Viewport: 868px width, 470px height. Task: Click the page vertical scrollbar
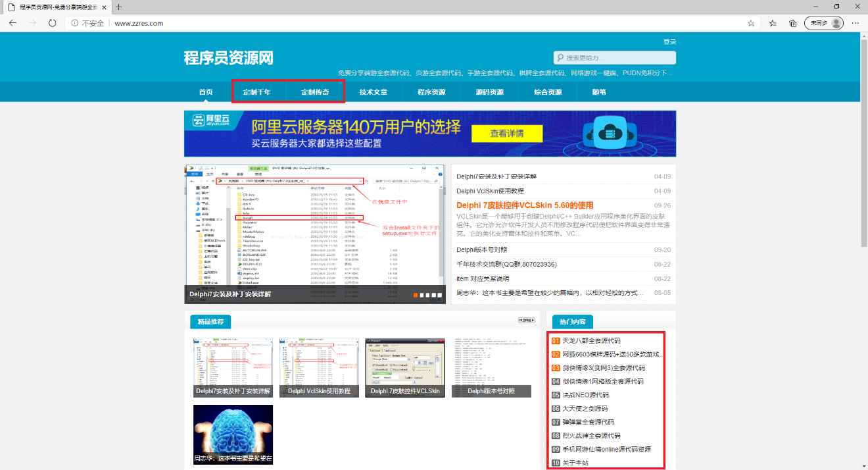click(863, 138)
